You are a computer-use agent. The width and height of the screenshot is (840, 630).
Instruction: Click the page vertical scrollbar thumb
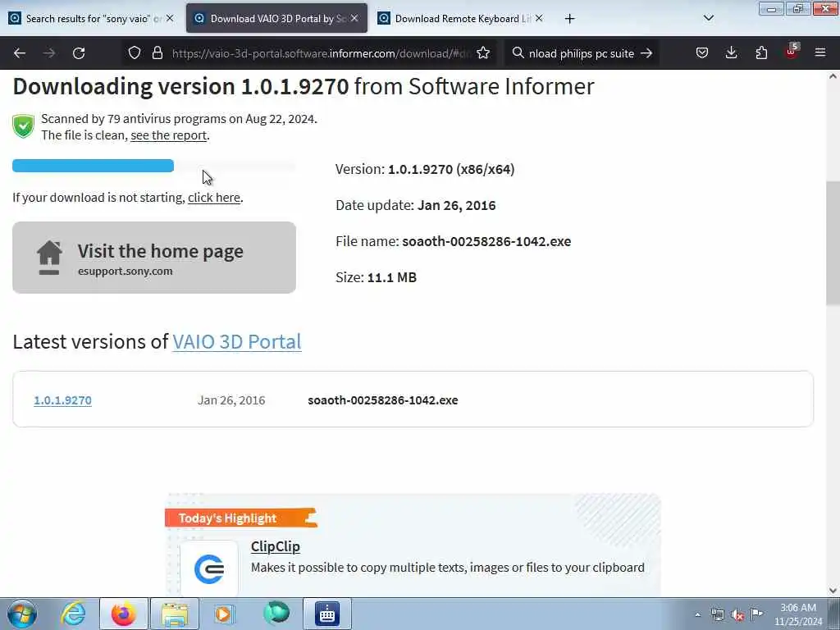point(833,243)
